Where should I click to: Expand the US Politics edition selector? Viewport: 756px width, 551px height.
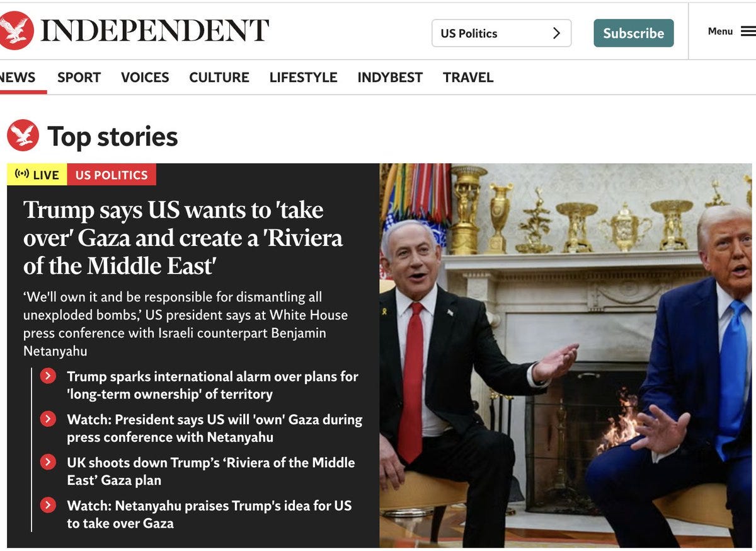[501, 33]
